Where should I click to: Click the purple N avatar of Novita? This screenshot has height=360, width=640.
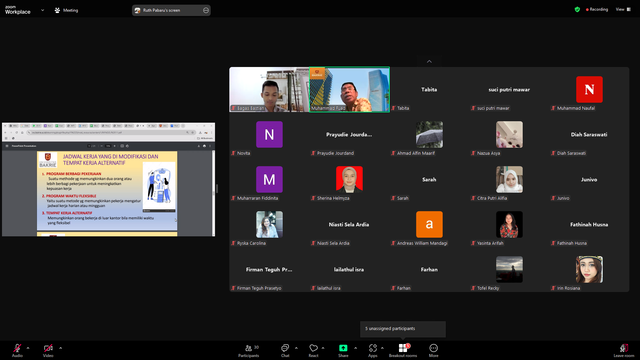[269, 134]
